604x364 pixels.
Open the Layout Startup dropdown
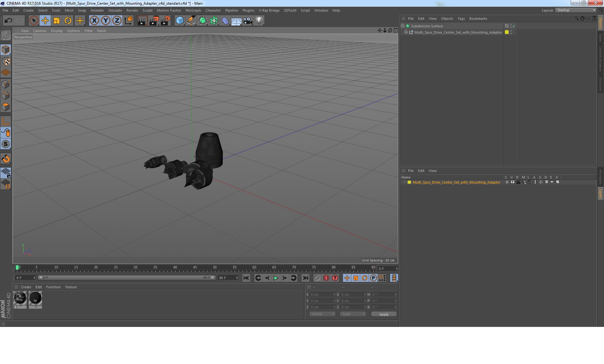coord(576,10)
